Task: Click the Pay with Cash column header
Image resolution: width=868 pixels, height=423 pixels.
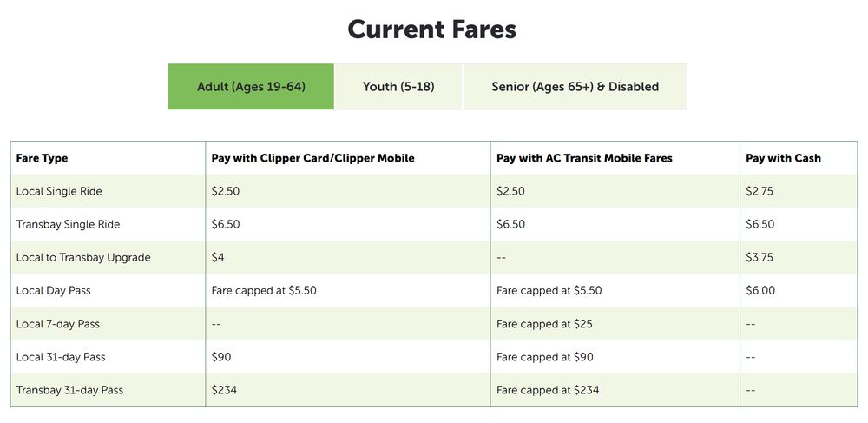Action: (783, 158)
